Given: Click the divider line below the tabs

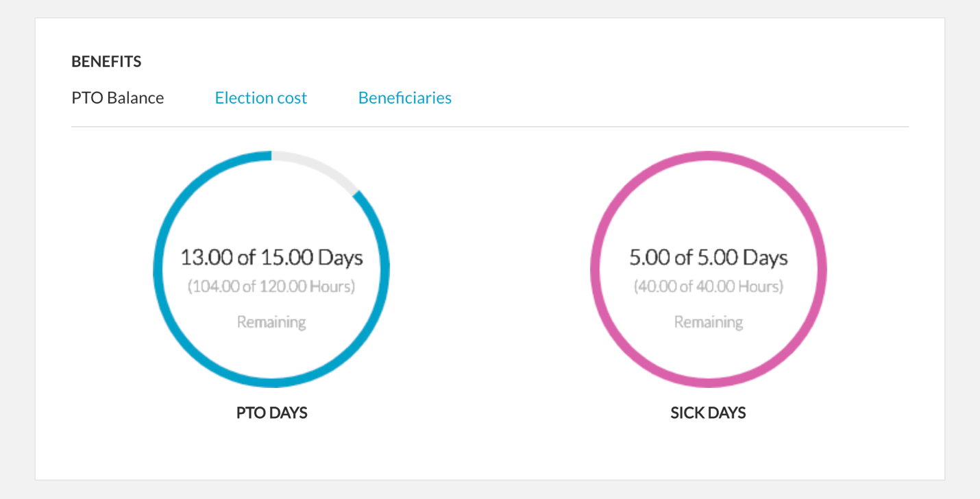Looking at the screenshot, I should click(x=489, y=127).
